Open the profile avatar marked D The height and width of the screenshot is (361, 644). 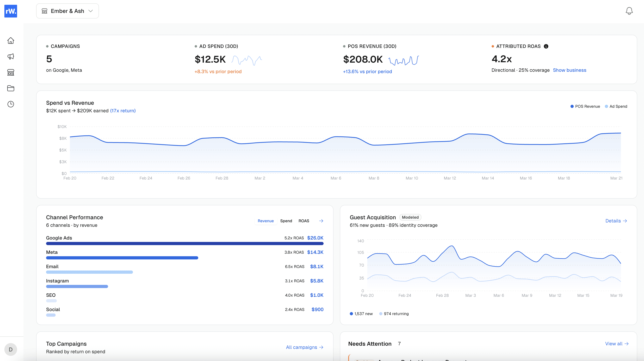coord(11,349)
